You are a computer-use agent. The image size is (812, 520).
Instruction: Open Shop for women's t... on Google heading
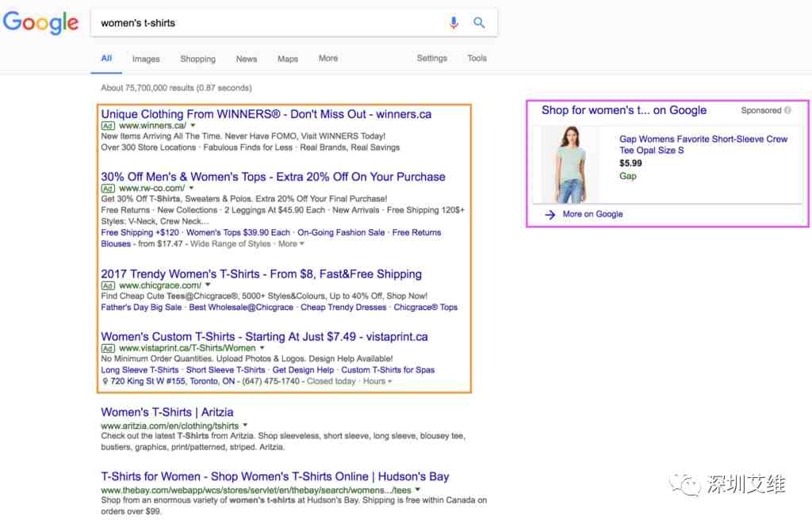click(x=624, y=110)
